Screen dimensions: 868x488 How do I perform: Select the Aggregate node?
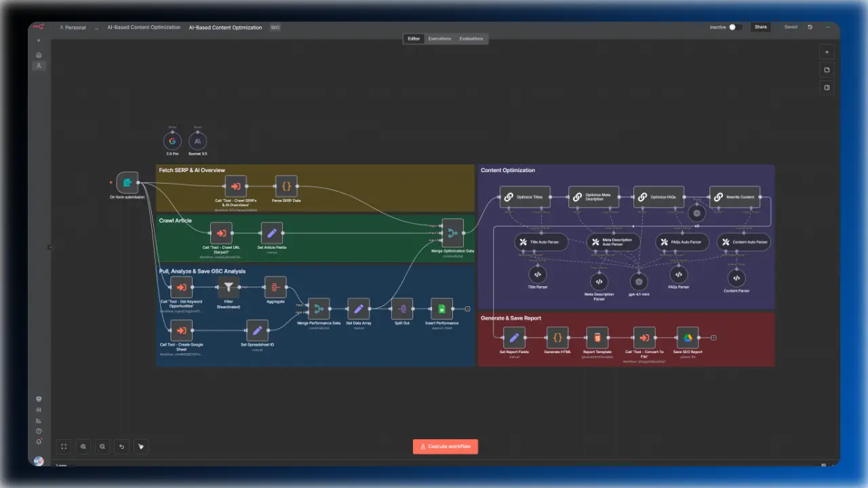pyautogui.click(x=275, y=287)
